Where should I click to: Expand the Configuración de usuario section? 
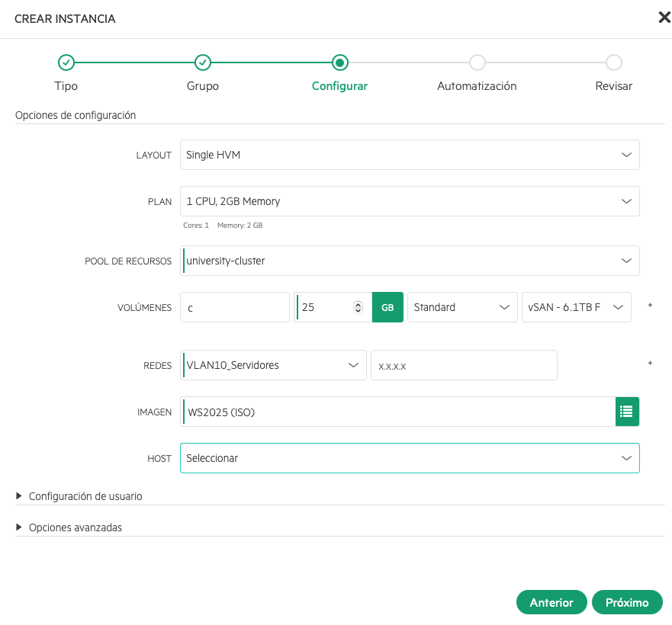click(86, 496)
